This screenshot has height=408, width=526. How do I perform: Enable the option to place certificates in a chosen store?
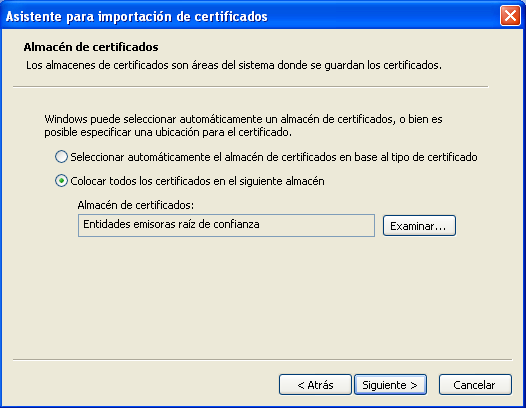tap(61, 181)
